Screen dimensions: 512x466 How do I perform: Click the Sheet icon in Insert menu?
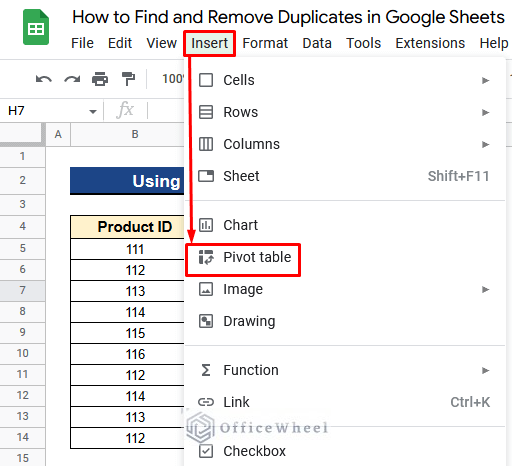pyautogui.click(x=206, y=176)
